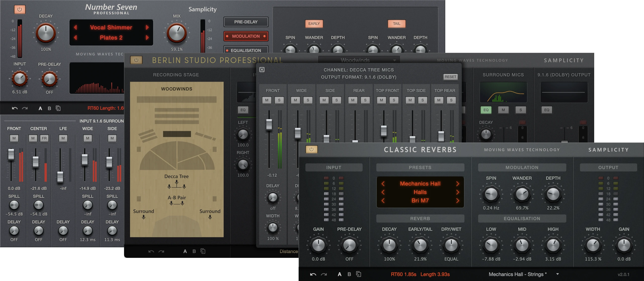Select A-B Pair microphone icon on stage
Screen dimensions: 644x281
177,203
